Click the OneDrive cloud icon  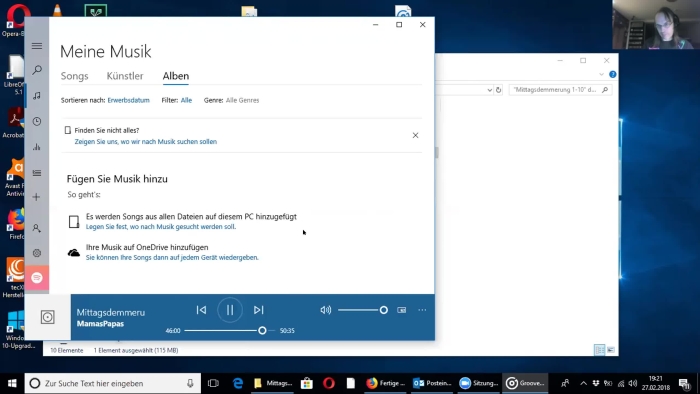pos(74,253)
